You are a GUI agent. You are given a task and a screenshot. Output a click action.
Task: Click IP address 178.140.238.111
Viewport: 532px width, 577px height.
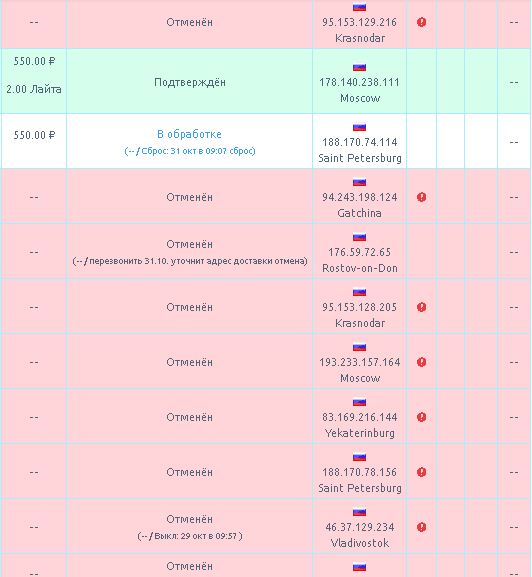click(x=359, y=82)
